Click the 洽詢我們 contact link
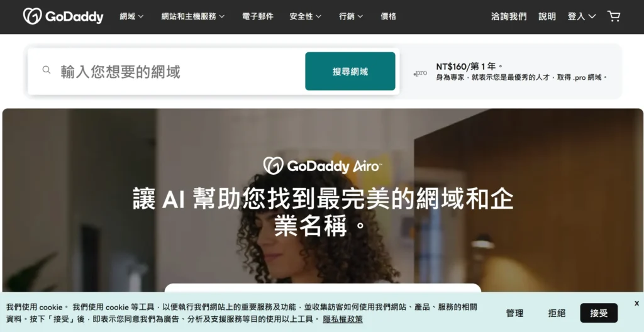Screen dimensions: 644x332 pyautogui.click(x=509, y=16)
